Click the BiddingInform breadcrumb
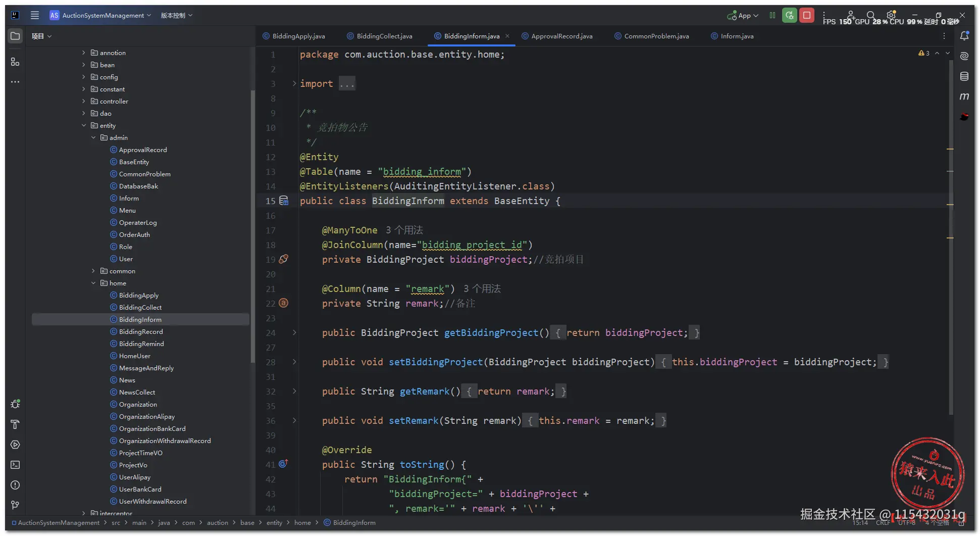The height and width of the screenshot is (536, 980). pos(349,522)
